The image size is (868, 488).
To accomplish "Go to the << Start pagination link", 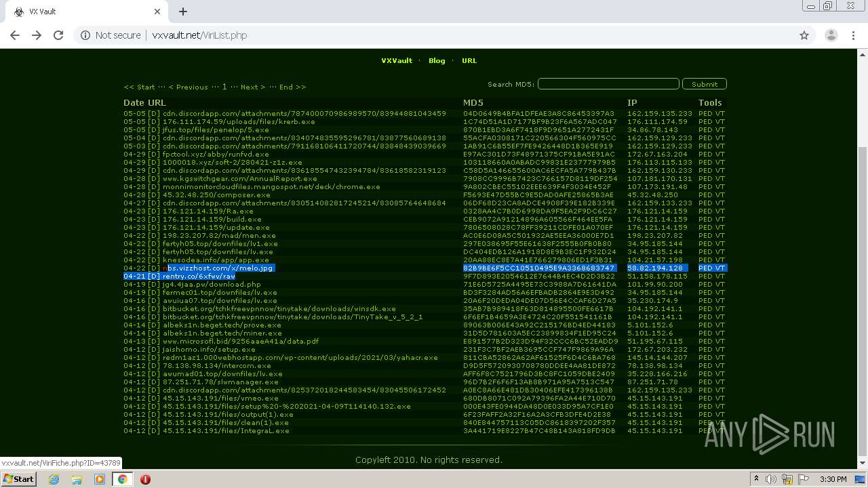I will click(x=139, y=87).
